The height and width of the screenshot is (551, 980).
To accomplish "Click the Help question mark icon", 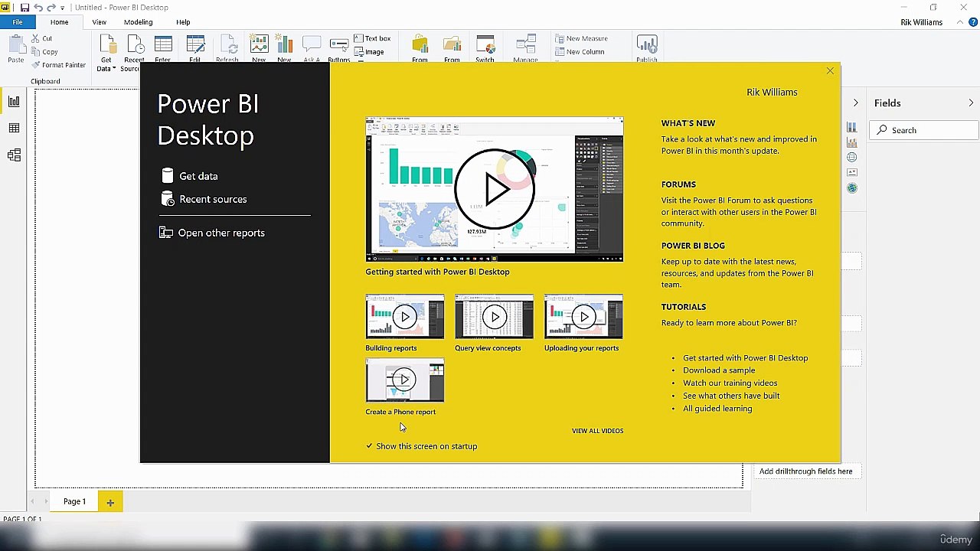I will 974,22.
